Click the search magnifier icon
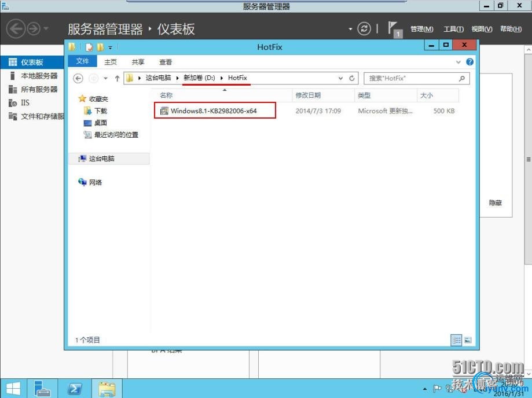The height and width of the screenshot is (398, 532). (x=461, y=78)
